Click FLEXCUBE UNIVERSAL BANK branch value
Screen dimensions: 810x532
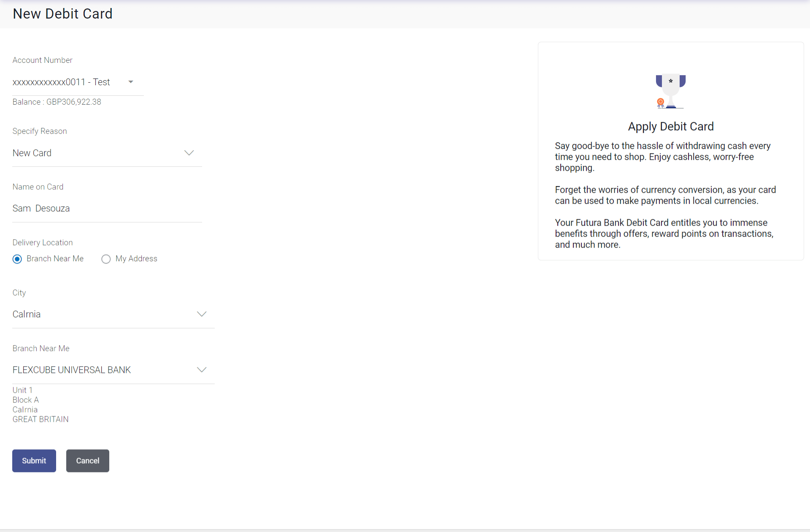coord(72,370)
